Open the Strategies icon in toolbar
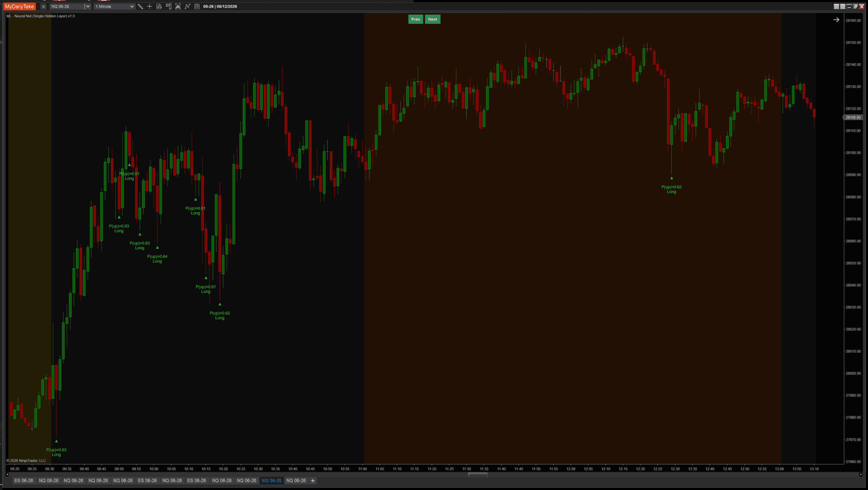Screen dimensions: 868x490 (x=197, y=6)
